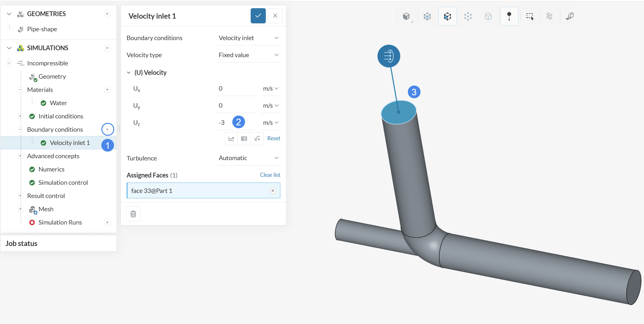Collapse the (U) Velocity section
644x324 pixels.
tap(129, 73)
